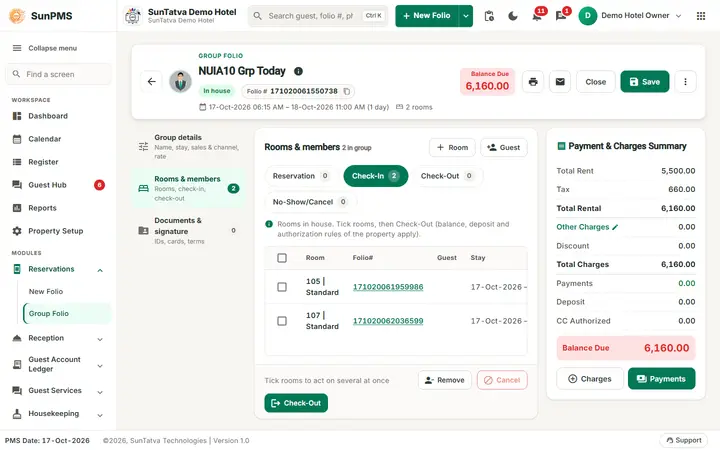Save the group folio

click(x=644, y=82)
